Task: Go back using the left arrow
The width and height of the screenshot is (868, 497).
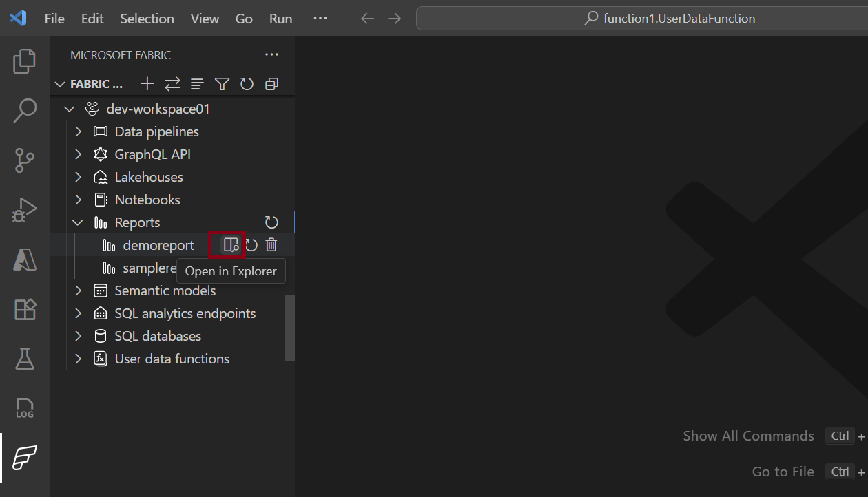Action: pyautogui.click(x=368, y=19)
